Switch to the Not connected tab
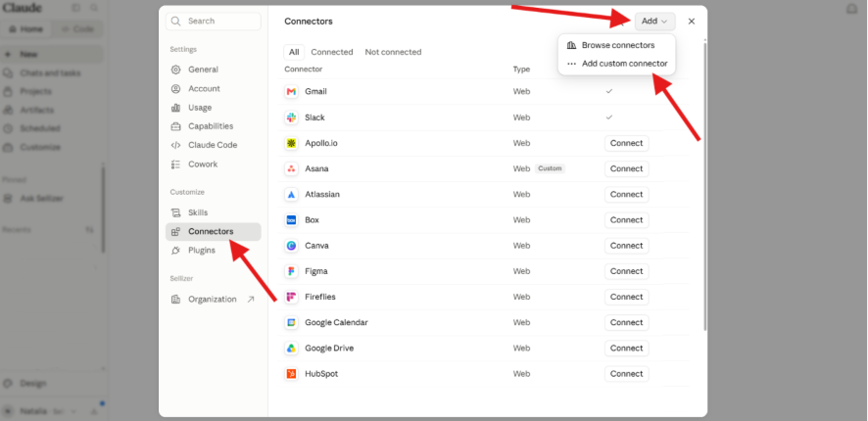This screenshot has height=421, width=868. [393, 52]
